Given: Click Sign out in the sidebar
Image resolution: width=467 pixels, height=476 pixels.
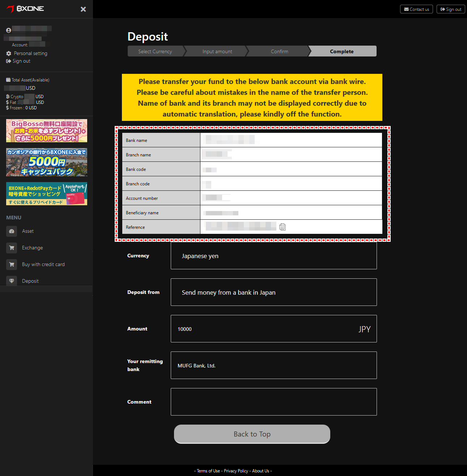Looking at the screenshot, I should 21,61.
